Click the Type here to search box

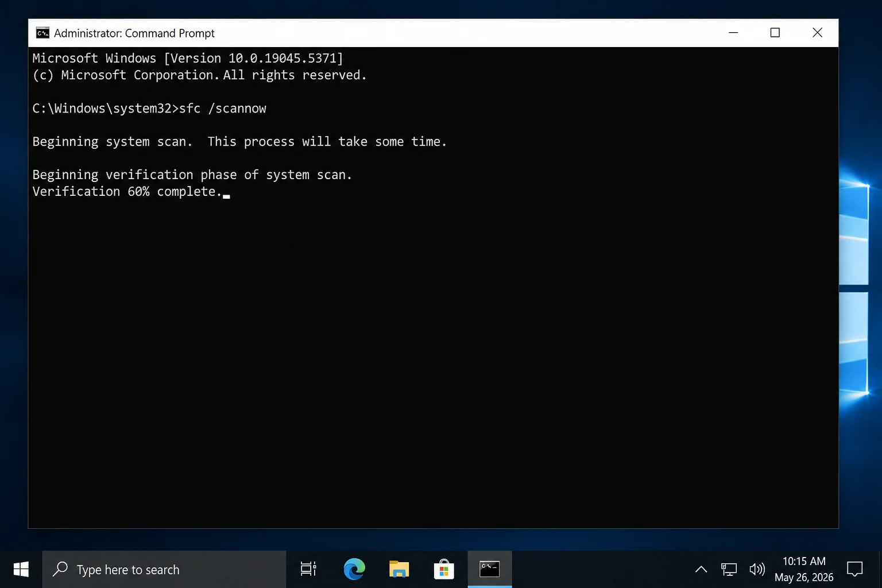tap(164, 569)
